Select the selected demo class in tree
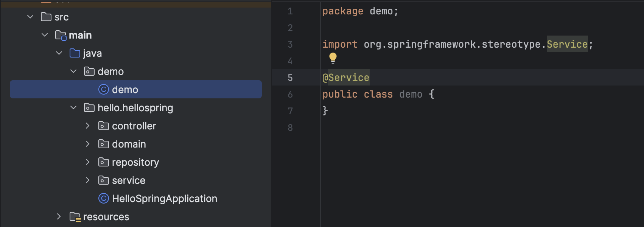 [x=125, y=90]
